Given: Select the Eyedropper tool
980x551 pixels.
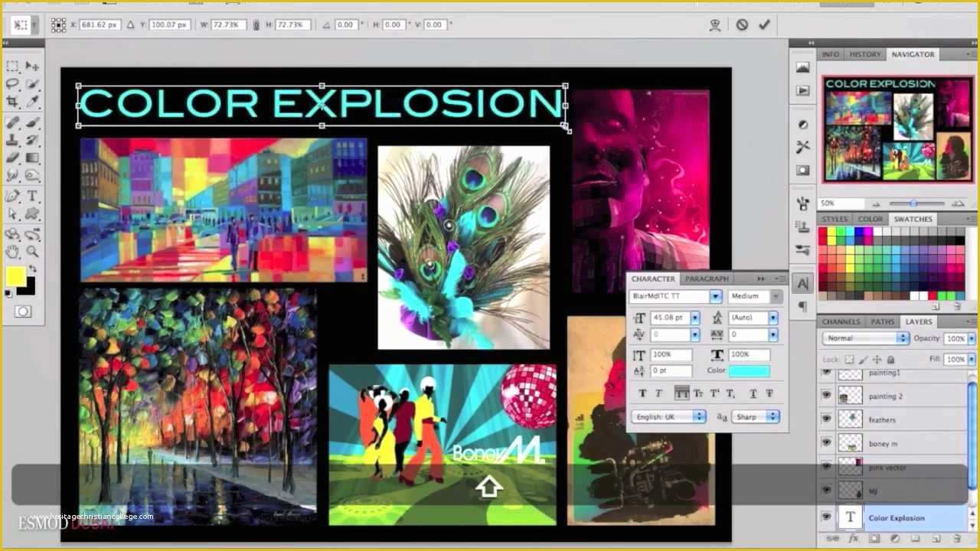Looking at the screenshot, I should pos(32,102).
